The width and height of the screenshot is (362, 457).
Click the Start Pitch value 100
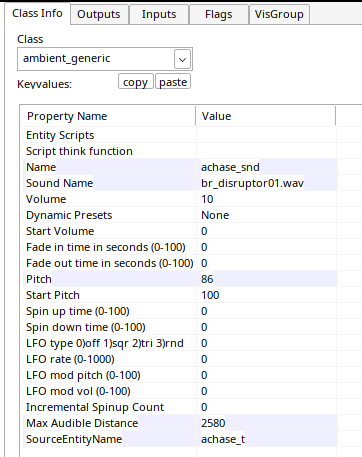(210, 295)
